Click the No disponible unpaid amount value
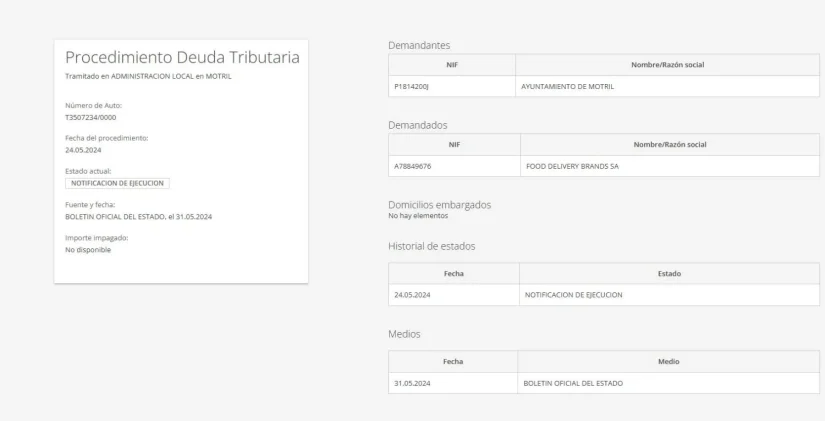Screen dimensions: 825x421 (88, 250)
